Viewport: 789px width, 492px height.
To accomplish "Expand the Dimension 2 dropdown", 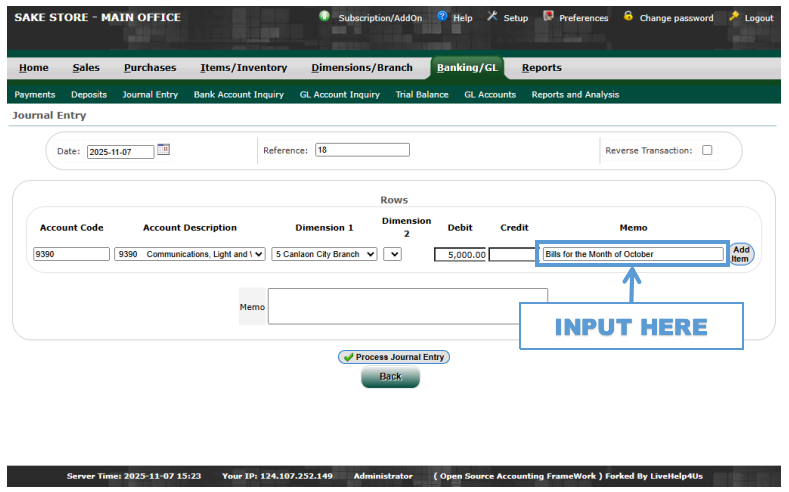I will coord(392,254).
